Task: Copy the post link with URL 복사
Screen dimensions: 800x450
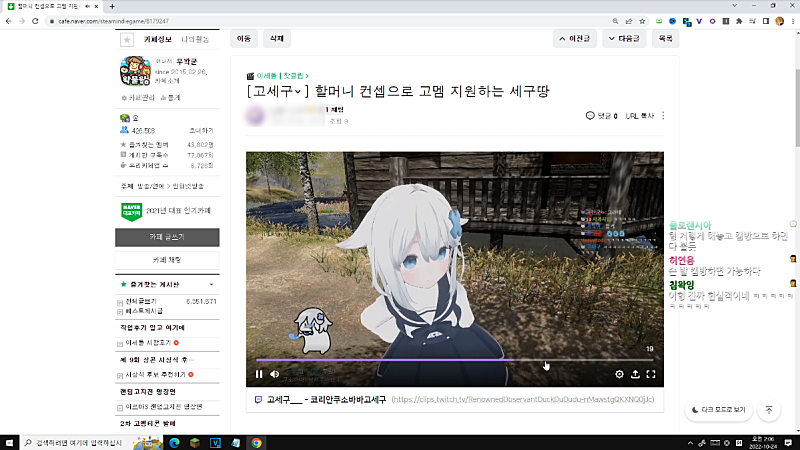Action: click(639, 116)
